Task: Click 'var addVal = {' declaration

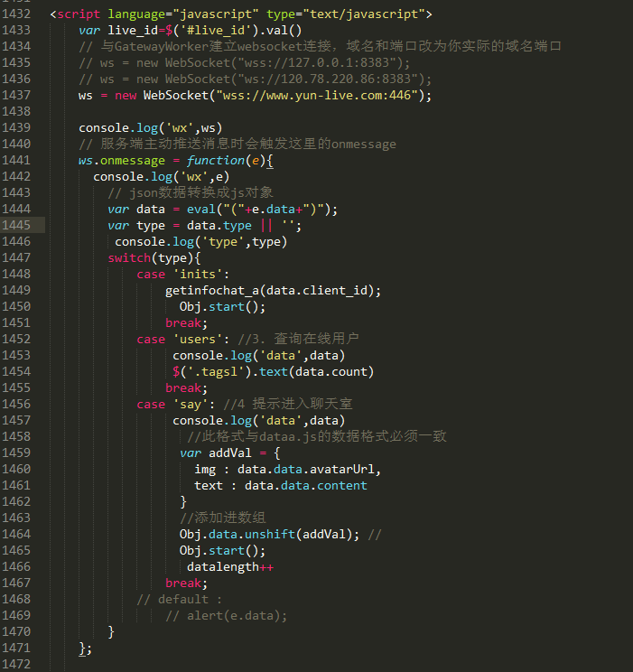Action: point(230,453)
